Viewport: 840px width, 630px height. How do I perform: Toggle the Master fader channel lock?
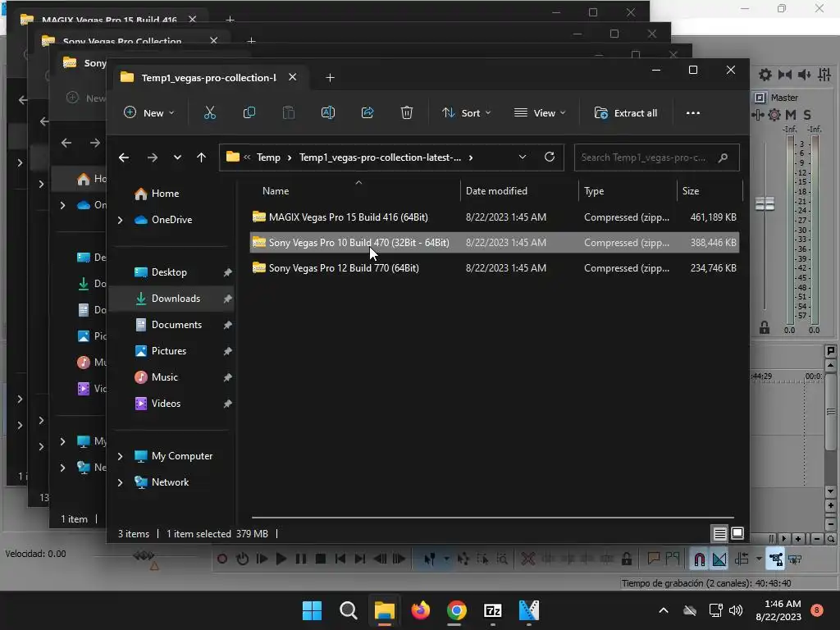point(765,328)
